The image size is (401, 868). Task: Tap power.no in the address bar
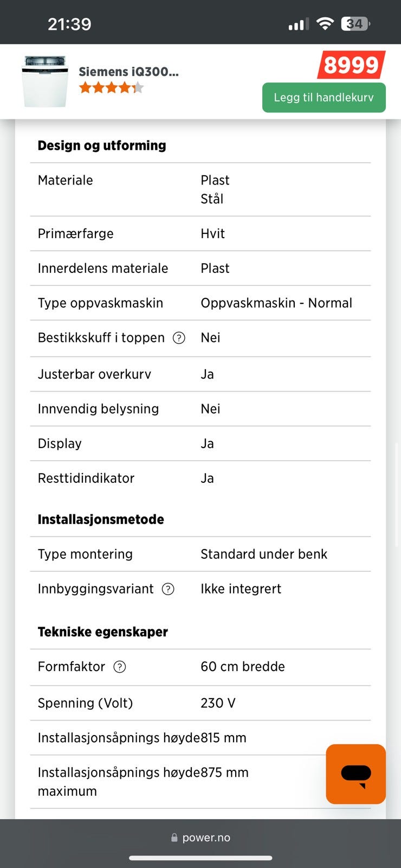206,838
